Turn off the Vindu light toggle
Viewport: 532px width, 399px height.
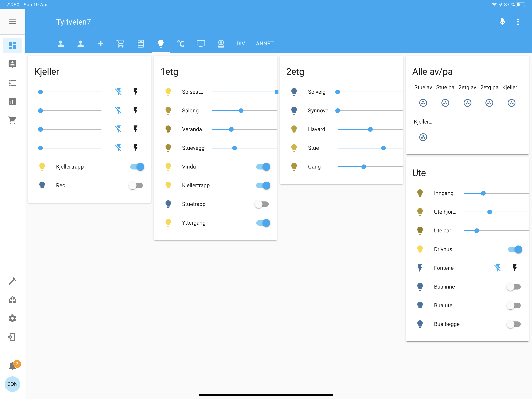(263, 167)
